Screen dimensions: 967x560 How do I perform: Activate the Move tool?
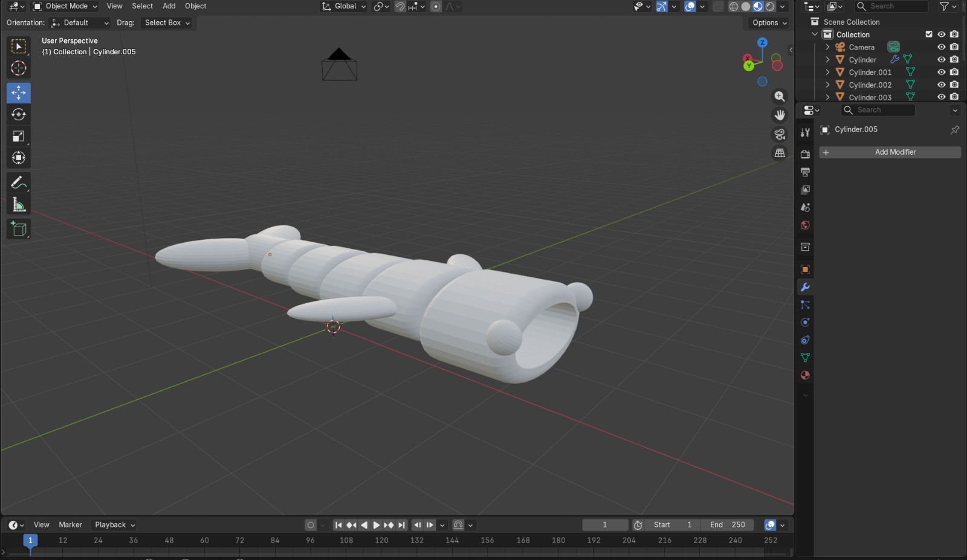pyautogui.click(x=19, y=93)
